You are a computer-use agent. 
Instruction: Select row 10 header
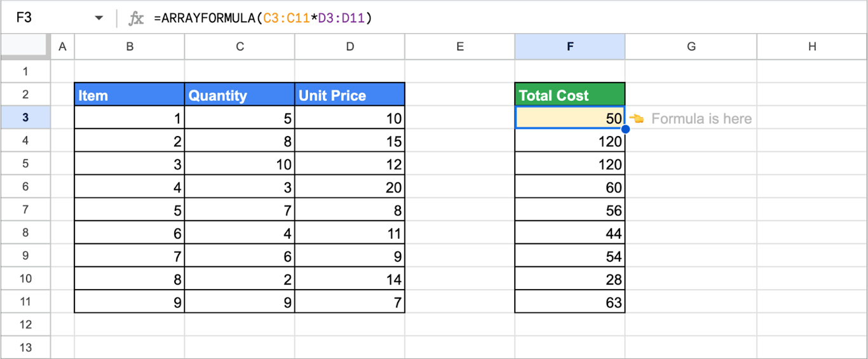25,278
